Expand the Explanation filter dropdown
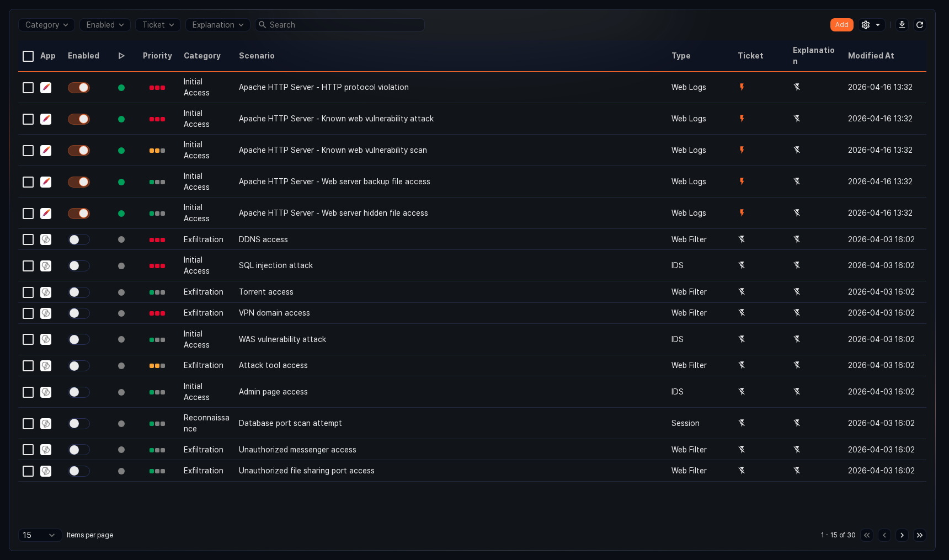The image size is (949, 560). tap(217, 25)
